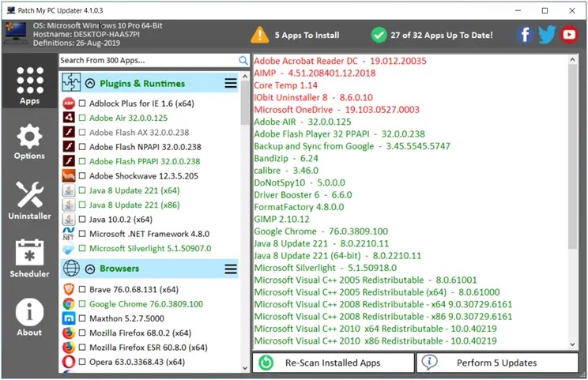Click app list scrollbar down arrow

click(x=245, y=368)
